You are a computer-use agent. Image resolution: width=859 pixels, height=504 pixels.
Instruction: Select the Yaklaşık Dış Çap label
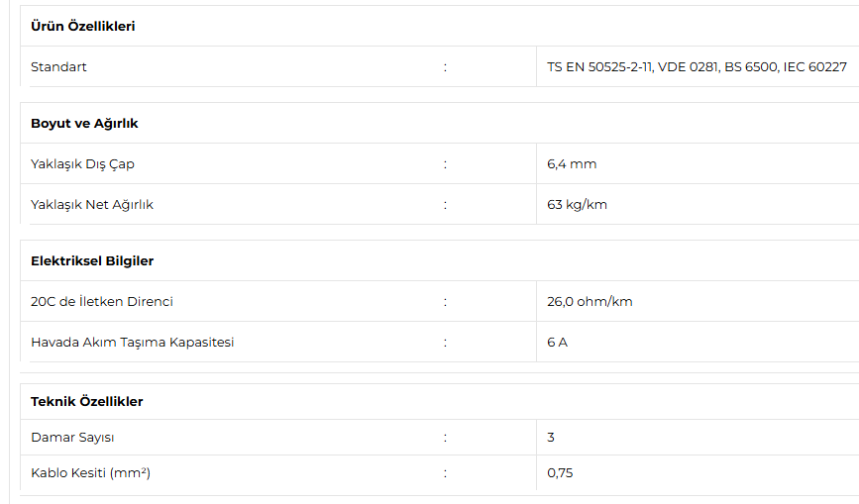(x=82, y=164)
